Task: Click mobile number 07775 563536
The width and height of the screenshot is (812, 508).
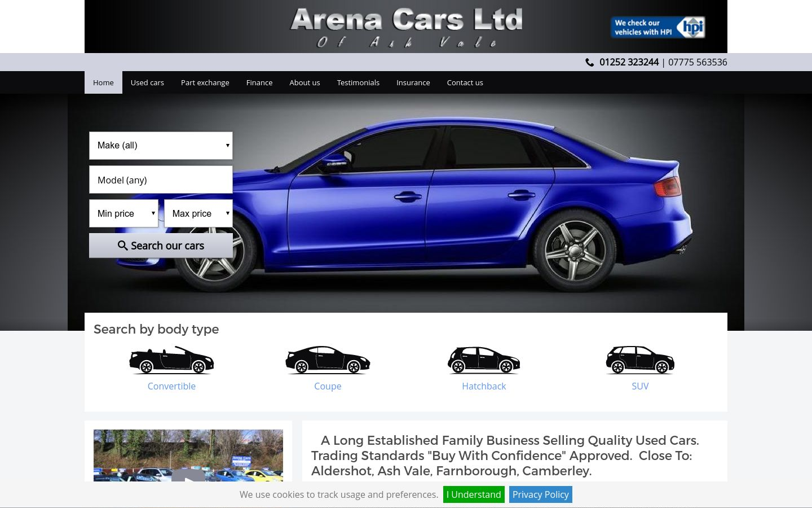Action: (698, 62)
